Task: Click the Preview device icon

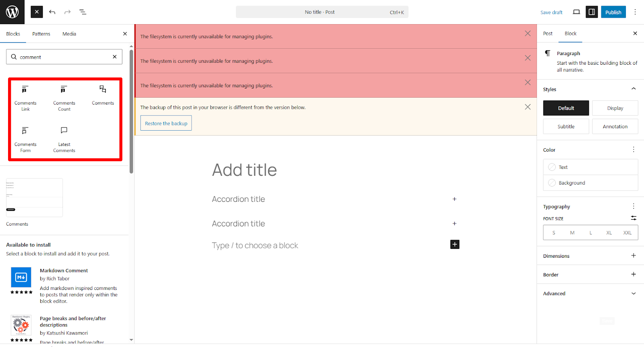Action: [x=576, y=12]
